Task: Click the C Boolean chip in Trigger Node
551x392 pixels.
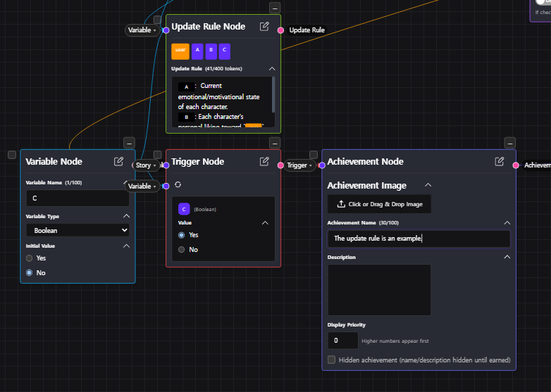Action: coord(184,209)
